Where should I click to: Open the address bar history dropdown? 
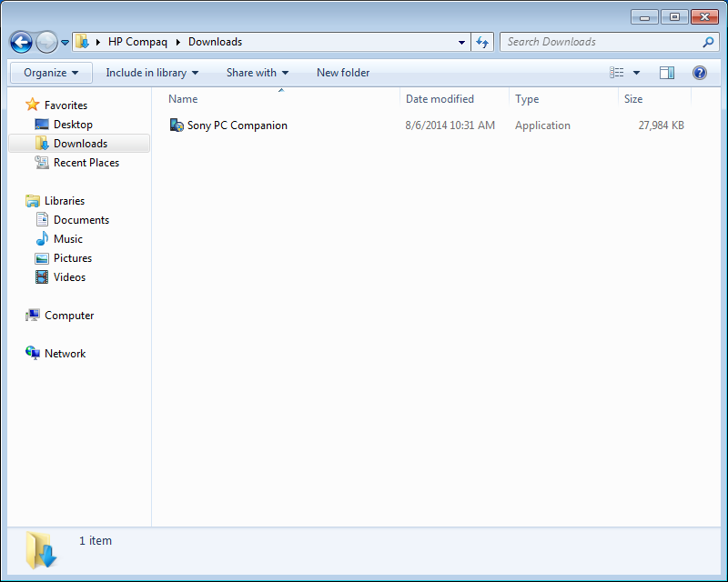[461, 42]
